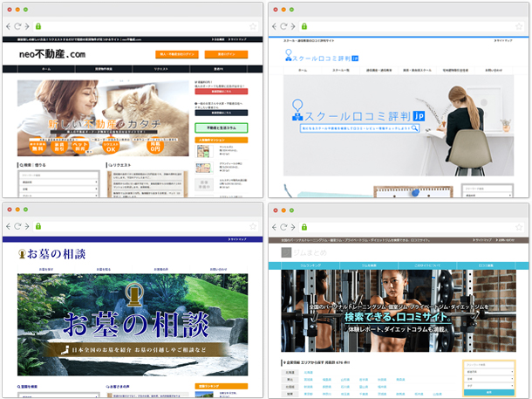
Task: Click magnifier icon in スクール口コミ評判 hero search
Action: click(414, 128)
